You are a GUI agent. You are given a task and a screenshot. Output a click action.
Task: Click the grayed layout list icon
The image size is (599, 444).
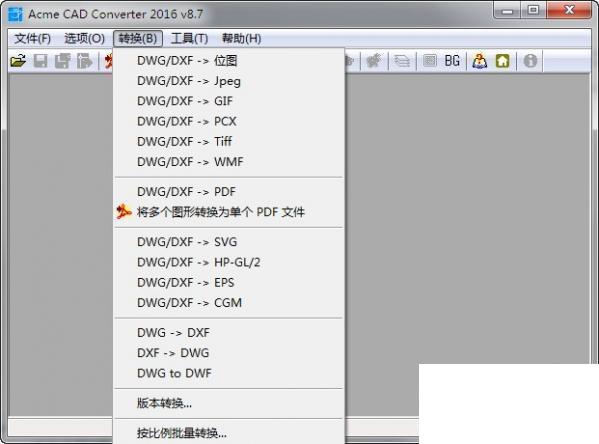coord(430,60)
